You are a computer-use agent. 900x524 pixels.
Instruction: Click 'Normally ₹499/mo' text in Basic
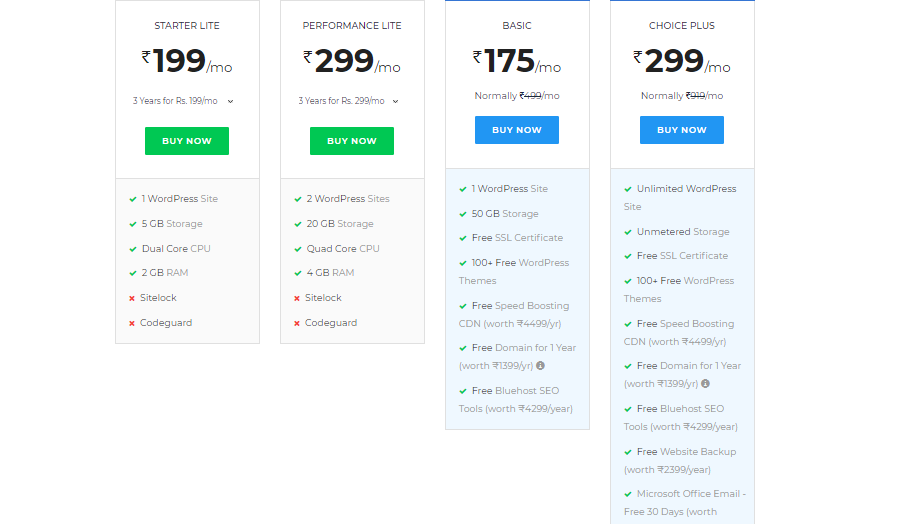(x=517, y=96)
